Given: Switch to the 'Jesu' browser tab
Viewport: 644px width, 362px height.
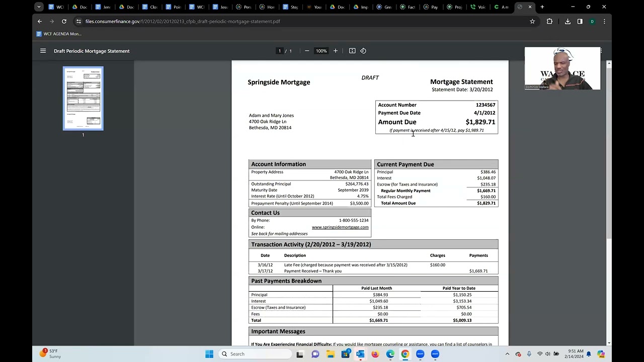Looking at the screenshot, I should (220, 7).
